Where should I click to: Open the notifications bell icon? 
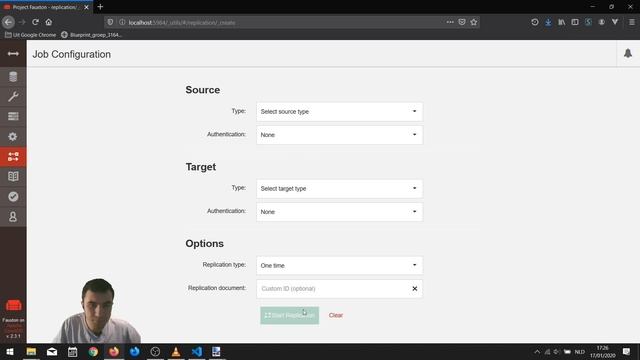[x=628, y=53]
